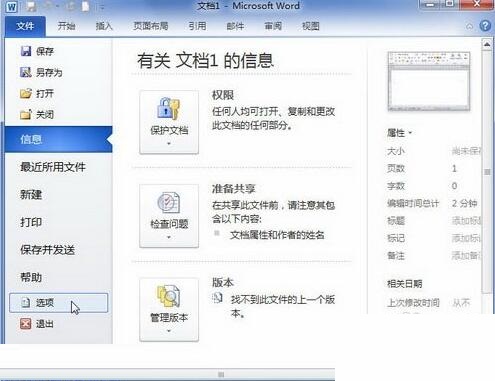
Task: Click the Save icon in quick access toolbar
Action: point(31,7)
